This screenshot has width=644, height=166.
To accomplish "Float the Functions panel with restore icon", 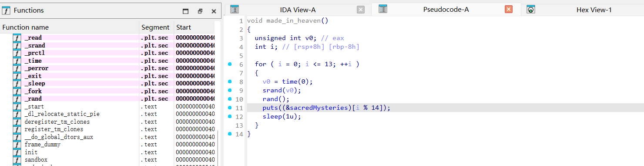I will (x=200, y=11).
